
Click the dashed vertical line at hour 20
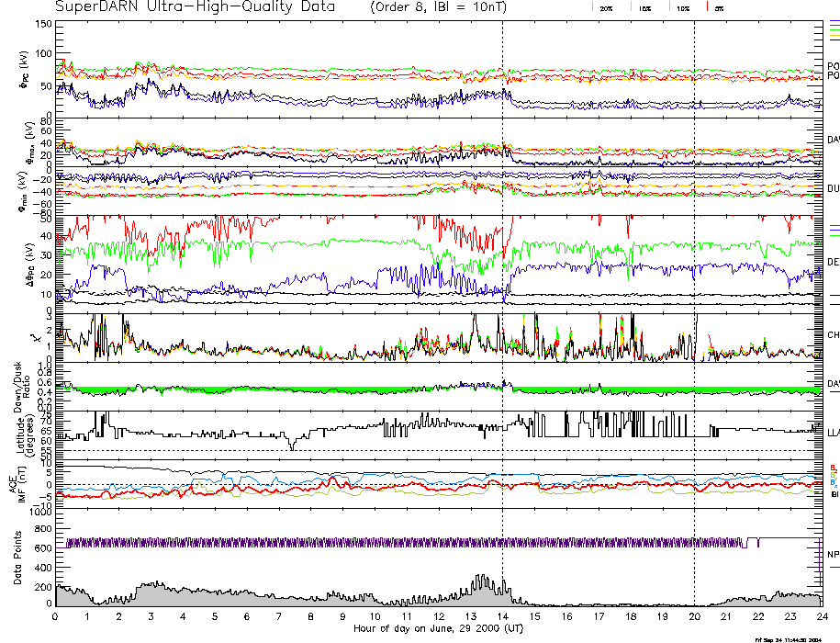694,276
